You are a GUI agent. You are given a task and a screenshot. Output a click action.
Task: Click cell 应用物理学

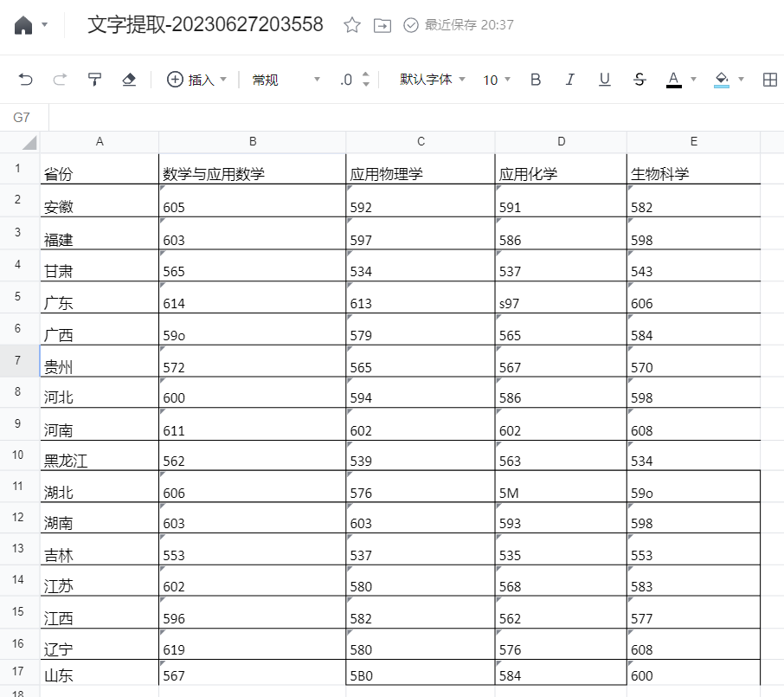pos(421,169)
